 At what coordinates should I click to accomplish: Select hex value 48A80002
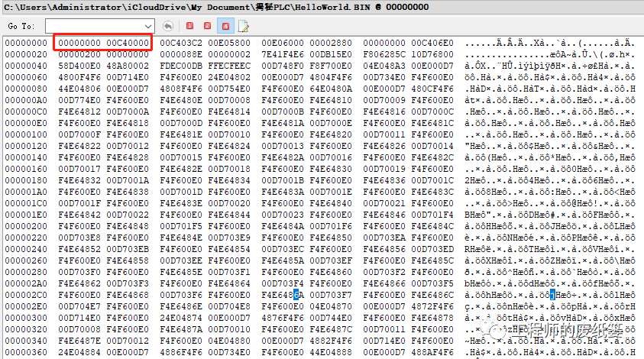(128, 66)
